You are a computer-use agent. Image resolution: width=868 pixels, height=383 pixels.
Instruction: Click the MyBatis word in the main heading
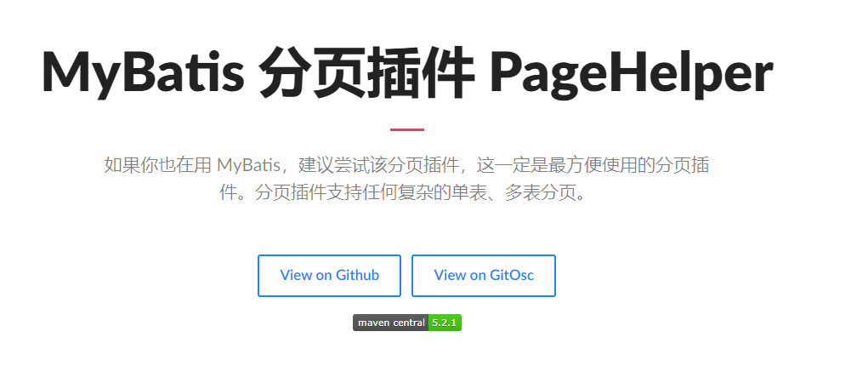point(144,72)
